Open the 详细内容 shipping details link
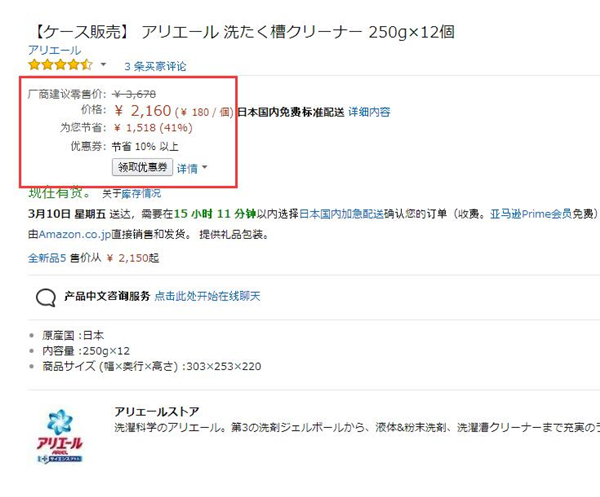Screen dimensions: 600x497 click(x=369, y=112)
